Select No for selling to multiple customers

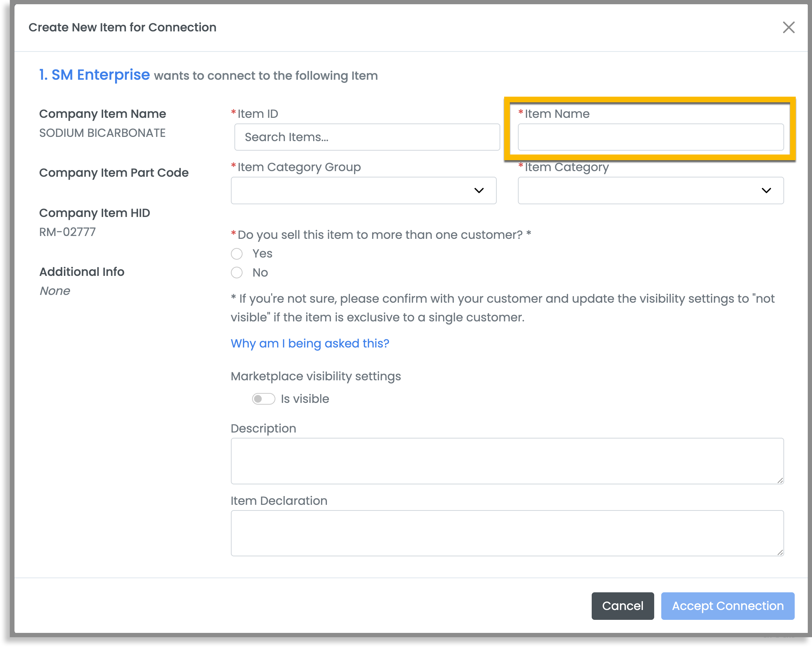click(237, 272)
